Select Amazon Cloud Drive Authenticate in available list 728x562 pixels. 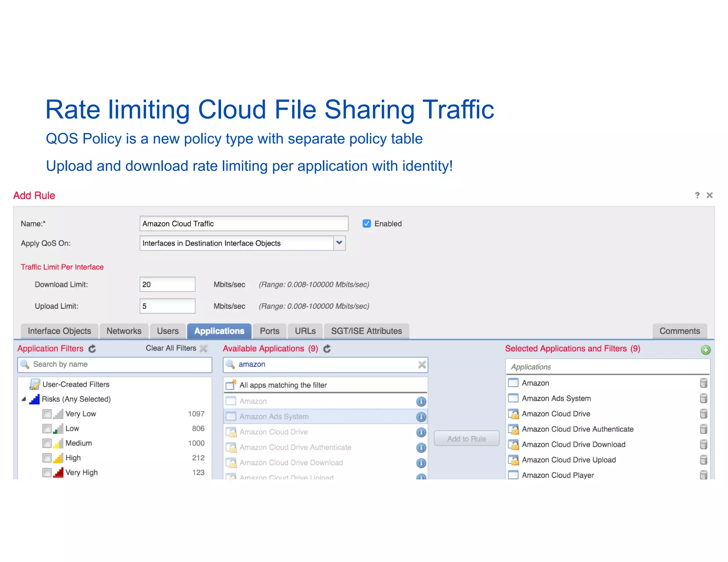pyautogui.click(x=325, y=447)
